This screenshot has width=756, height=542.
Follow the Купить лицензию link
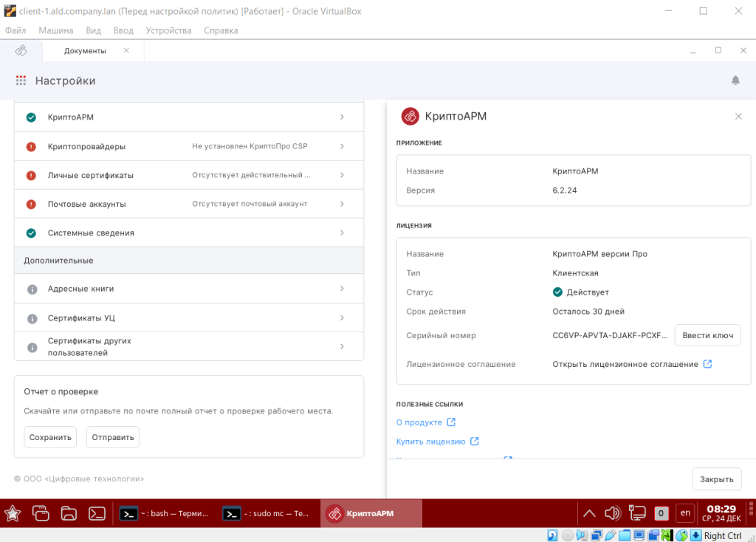click(430, 442)
